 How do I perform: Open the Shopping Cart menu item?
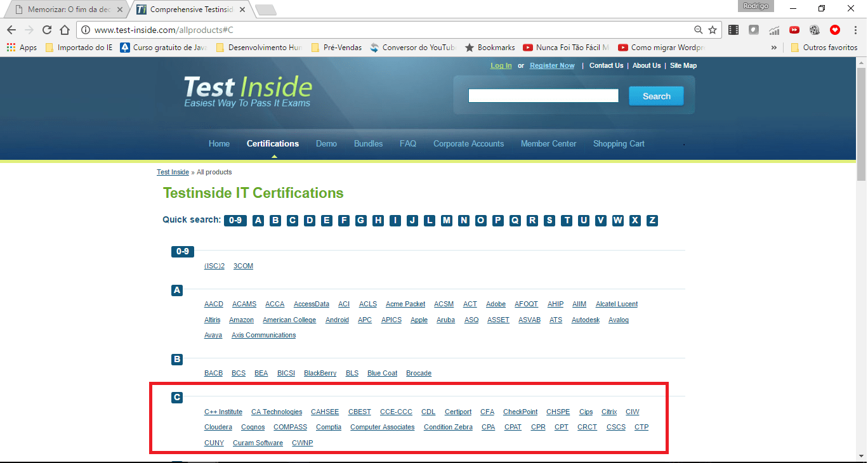pyautogui.click(x=619, y=143)
